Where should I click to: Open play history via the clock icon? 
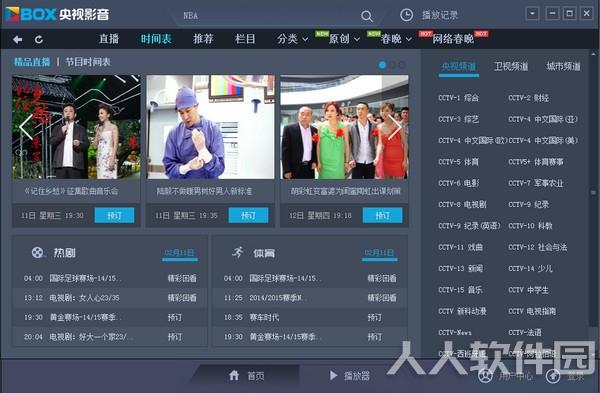click(x=406, y=15)
